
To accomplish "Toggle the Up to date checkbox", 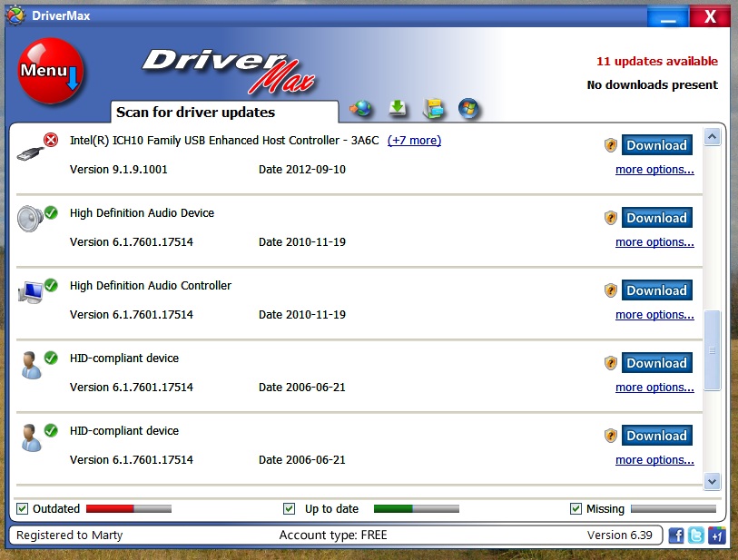I will (289, 508).
